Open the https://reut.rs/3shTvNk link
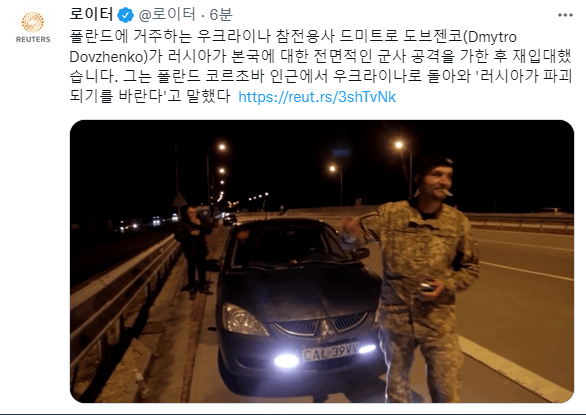The height and width of the screenshot is (415, 586). (317, 97)
